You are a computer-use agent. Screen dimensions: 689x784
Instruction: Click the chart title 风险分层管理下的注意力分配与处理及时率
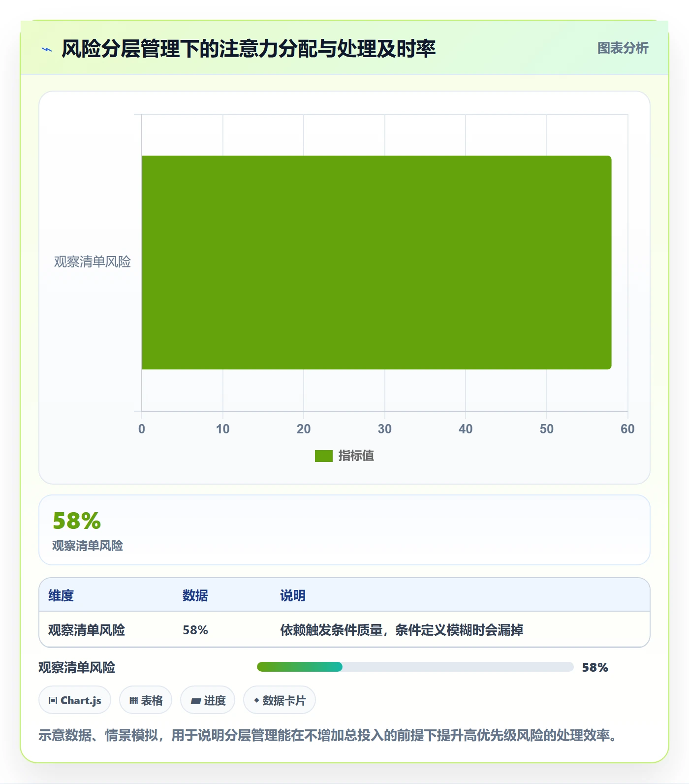[x=249, y=49]
